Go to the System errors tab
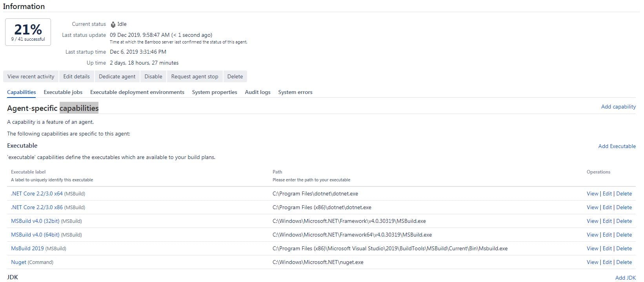Viewport: 644px width, 282px height. (295, 92)
